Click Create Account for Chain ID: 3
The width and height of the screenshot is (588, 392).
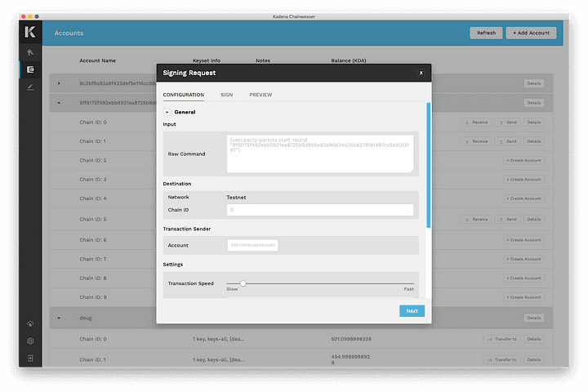coord(523,180)
